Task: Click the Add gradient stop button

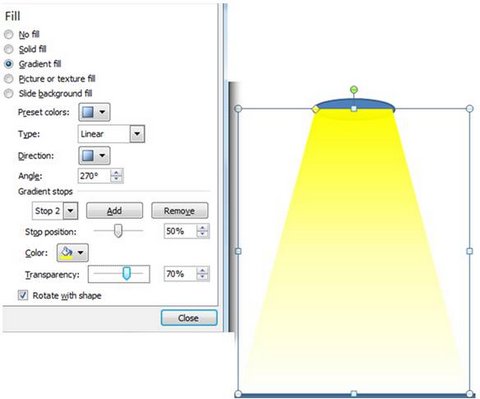Action: 114,211
